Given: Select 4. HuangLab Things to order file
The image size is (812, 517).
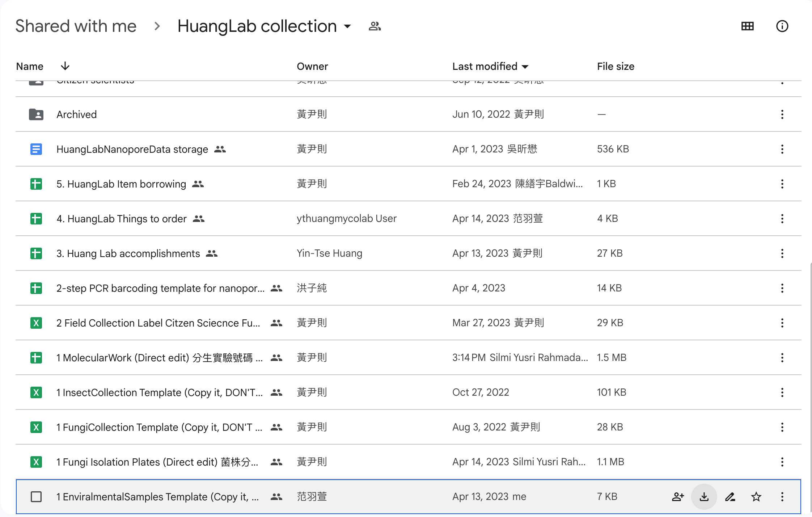Looking at the screenshot, I should (122, 219).
